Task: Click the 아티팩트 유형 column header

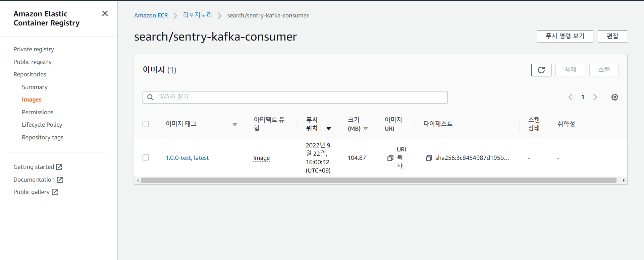Action: (x=269, y=124)
